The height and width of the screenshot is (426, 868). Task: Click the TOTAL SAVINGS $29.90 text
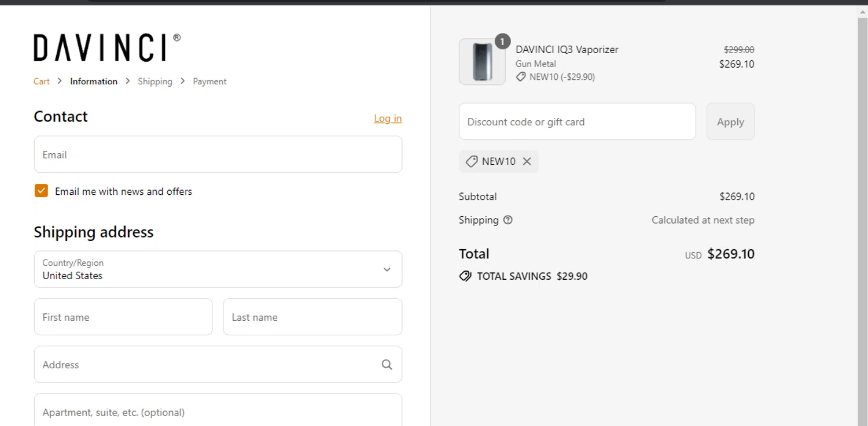pos(532,276)
